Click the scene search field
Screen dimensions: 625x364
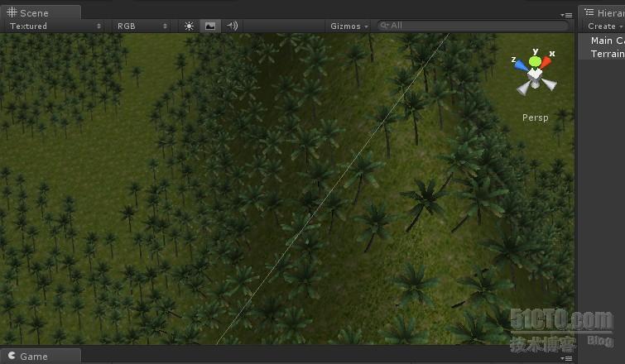[x=473, y=26]
